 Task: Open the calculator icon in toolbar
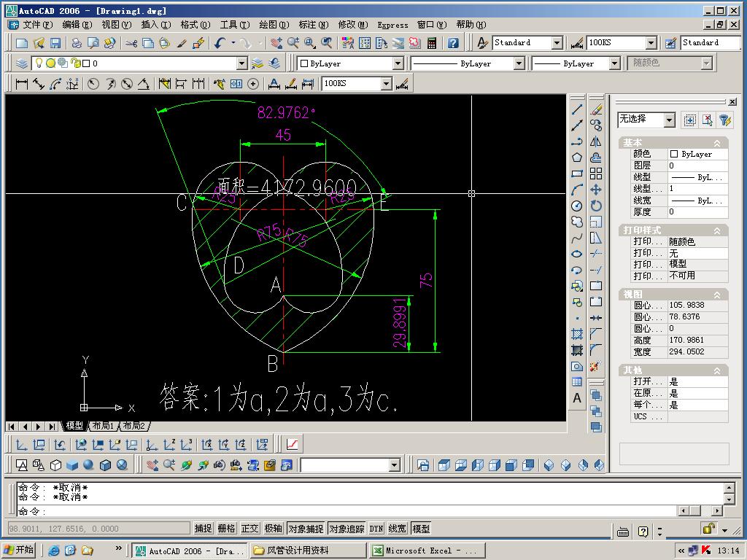click(432, 43)
